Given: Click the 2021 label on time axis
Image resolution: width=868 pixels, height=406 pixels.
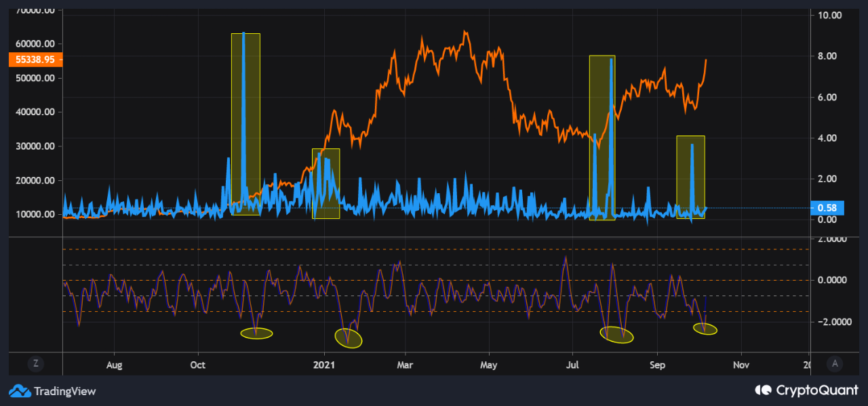Looking at the screenshot, I should pos(324,365).
